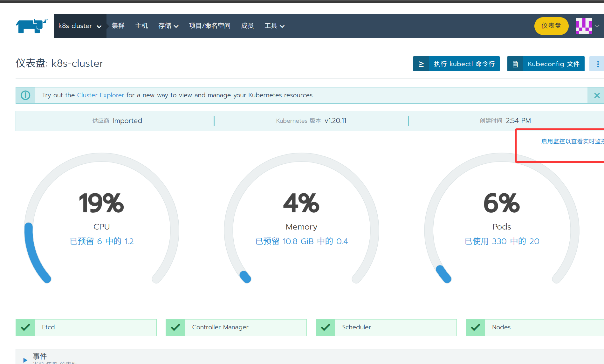Click Memory reserved text 10.8 GiB 中的 0.4
This screenshot has width=604, height=364.
301,241
